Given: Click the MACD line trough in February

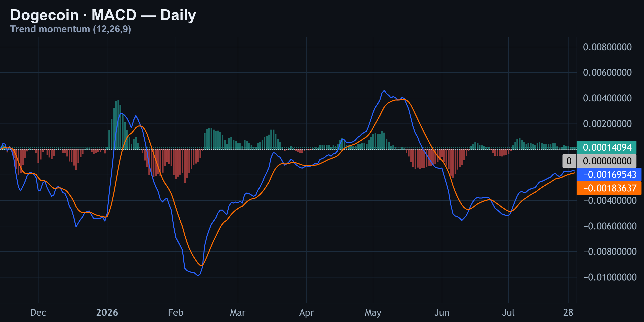Looking at the screenshot, I should 198,276.
